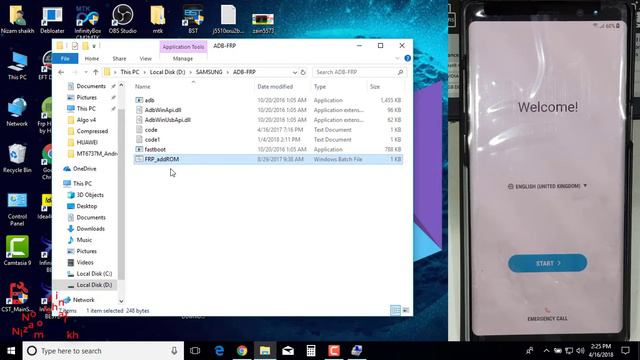Open the Windows Start menu
Screen dimensions: 640x360
[11, 351]
